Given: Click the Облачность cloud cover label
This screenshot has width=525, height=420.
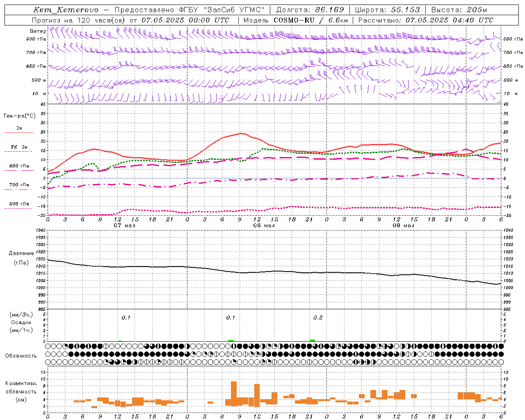Looking at the screenshot, I should tap(21, 356).
